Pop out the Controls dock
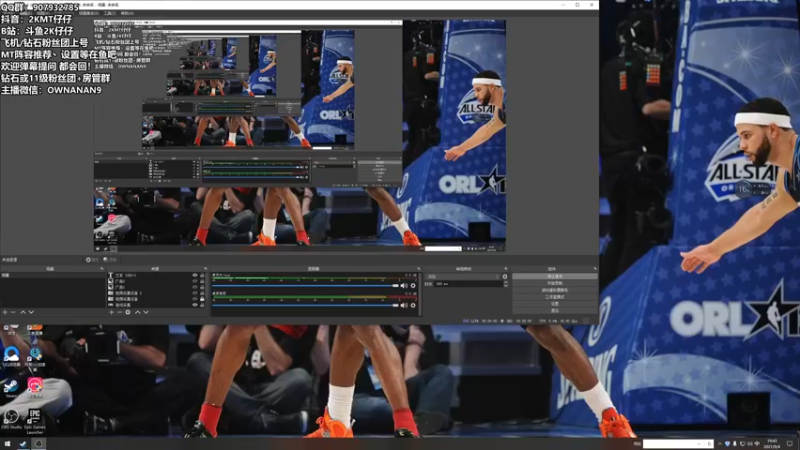This screenshot has width=800, height=450. 595,269
